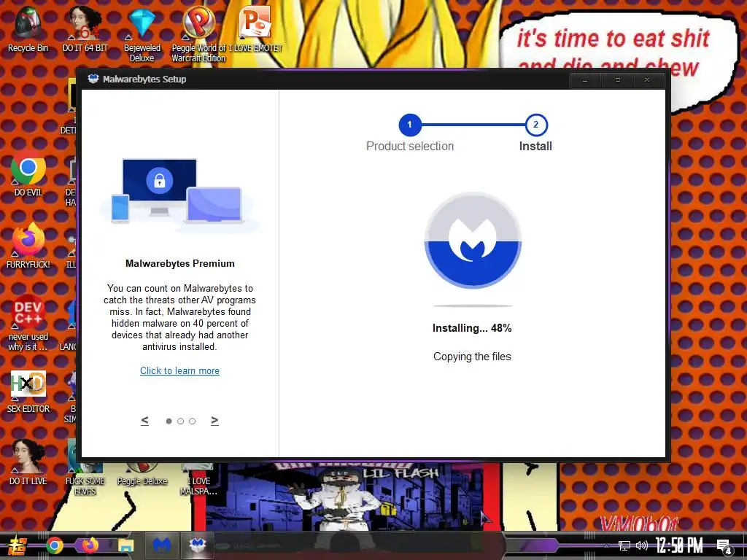Viewport: 747px width, 560px height.
Task: Open the network status tray icon
Action: (624, 545)
